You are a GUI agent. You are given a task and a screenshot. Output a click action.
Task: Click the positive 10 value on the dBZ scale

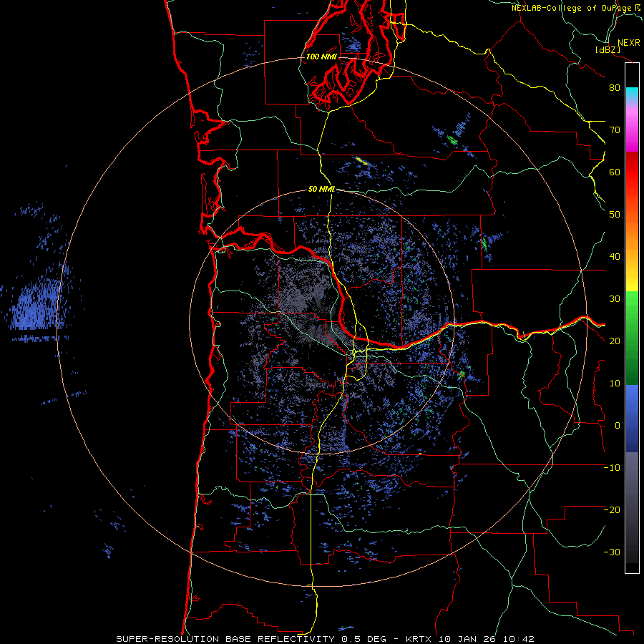(x=615, y=384)
